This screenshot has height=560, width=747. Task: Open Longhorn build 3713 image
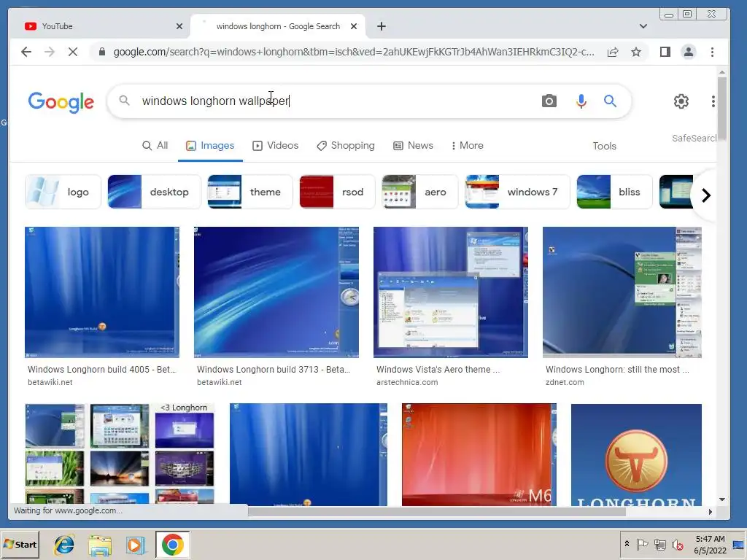pyautogui.click(x=276, y=292)
